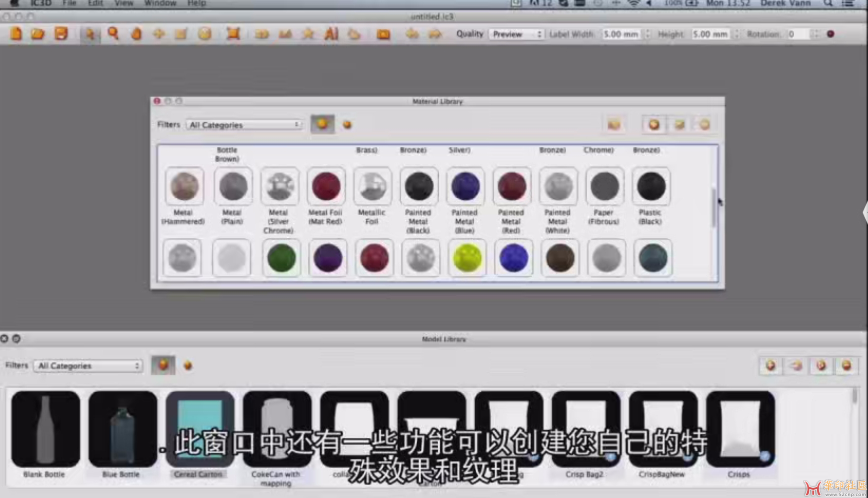The height and width of the screenshot is (498, 868).
Task: Select the magnifier Zoom tool
Action: click(113, 34)
